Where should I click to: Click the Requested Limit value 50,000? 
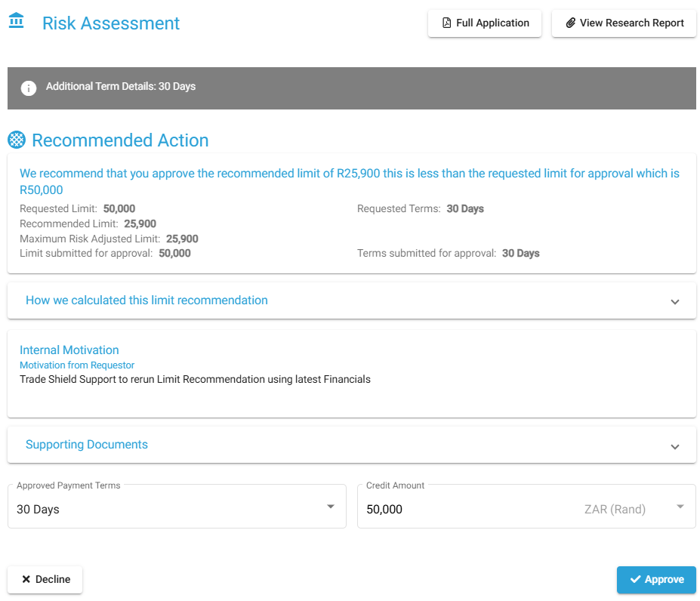click(119, 208)
